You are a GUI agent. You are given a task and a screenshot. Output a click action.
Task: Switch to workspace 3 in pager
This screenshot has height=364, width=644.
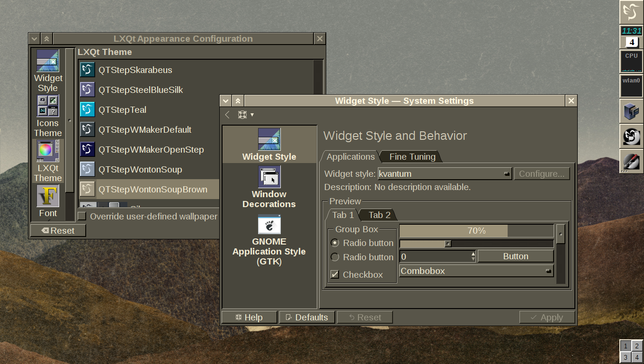[x=626, y=357]
